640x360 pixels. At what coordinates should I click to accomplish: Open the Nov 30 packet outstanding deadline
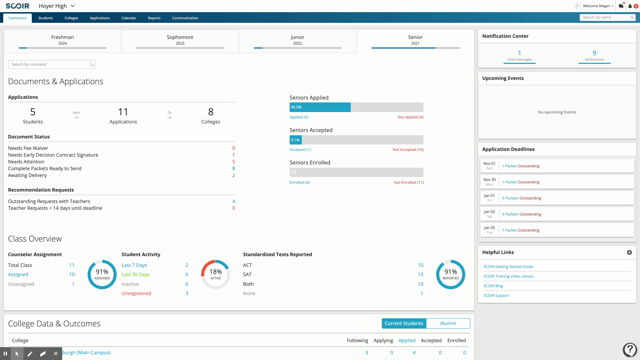pos(557,182)
